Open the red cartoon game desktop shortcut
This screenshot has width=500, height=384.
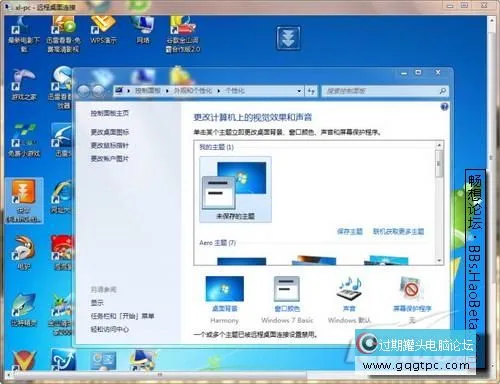tap(62, 253)
